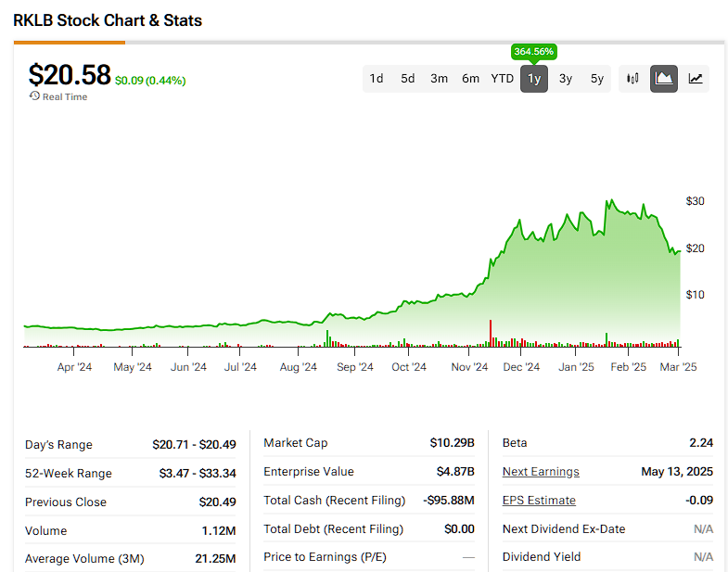This screenshot has height=572, width=728.
Task: Select the line chart type icon
Action: pyautogui.click(x=695, y=79)
